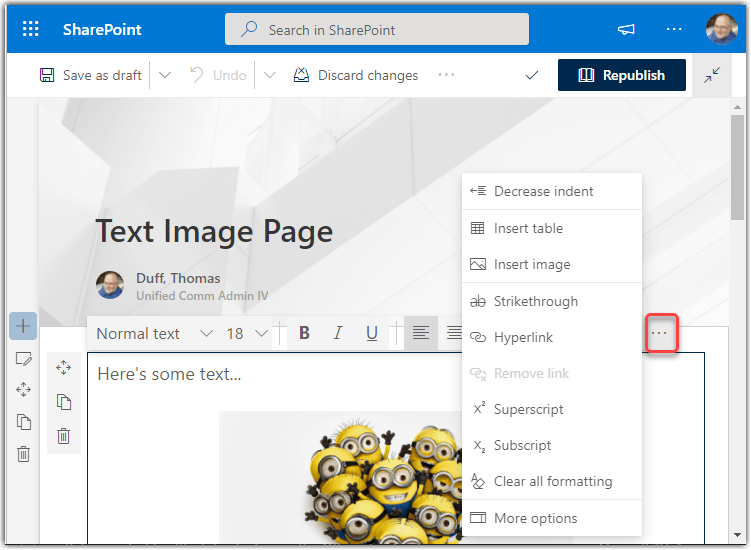Viewport: 751px width, 550px height.
Task: Click the Republish button
Action: 621,75
